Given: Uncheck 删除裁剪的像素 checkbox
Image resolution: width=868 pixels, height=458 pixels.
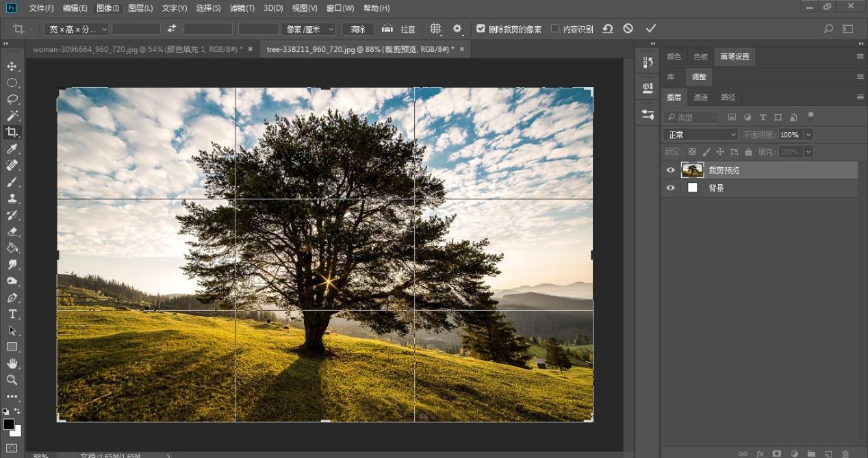Looking at the screenshot, I should point(481,29).
